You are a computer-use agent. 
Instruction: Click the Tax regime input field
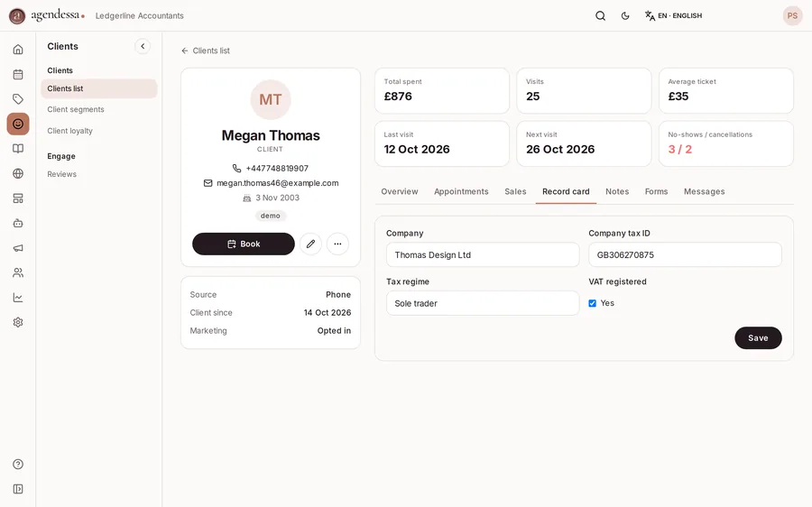tap(483, 303)
